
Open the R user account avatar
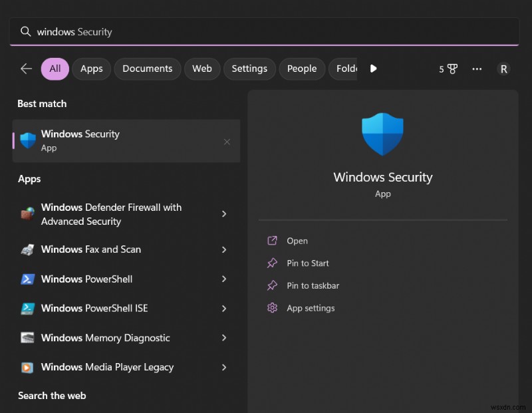503,69
